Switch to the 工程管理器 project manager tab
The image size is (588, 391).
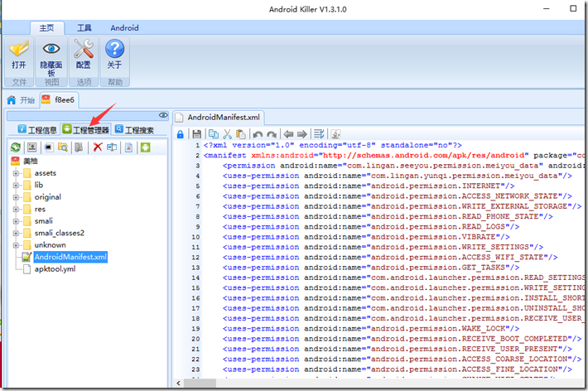pyautogui.click(x=86, y=130)
